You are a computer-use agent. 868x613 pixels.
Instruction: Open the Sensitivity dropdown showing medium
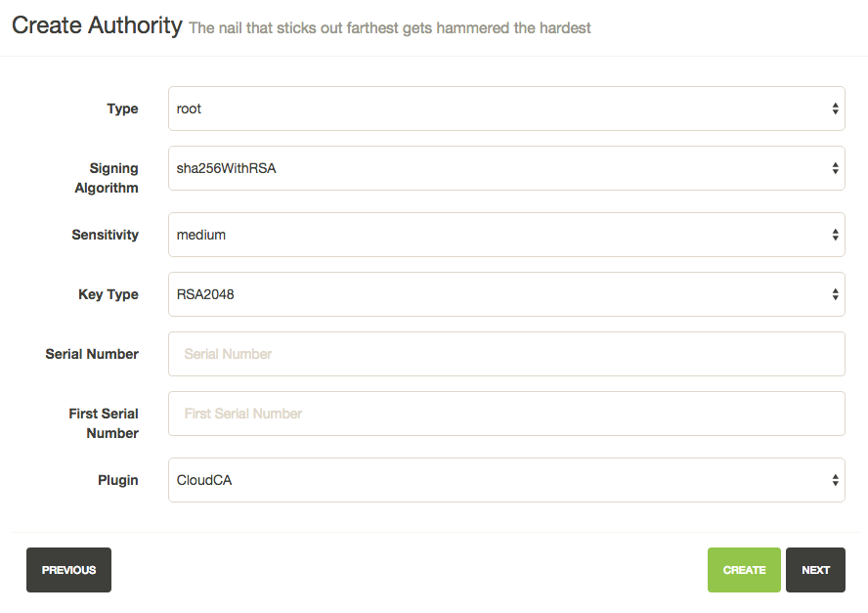506,235
